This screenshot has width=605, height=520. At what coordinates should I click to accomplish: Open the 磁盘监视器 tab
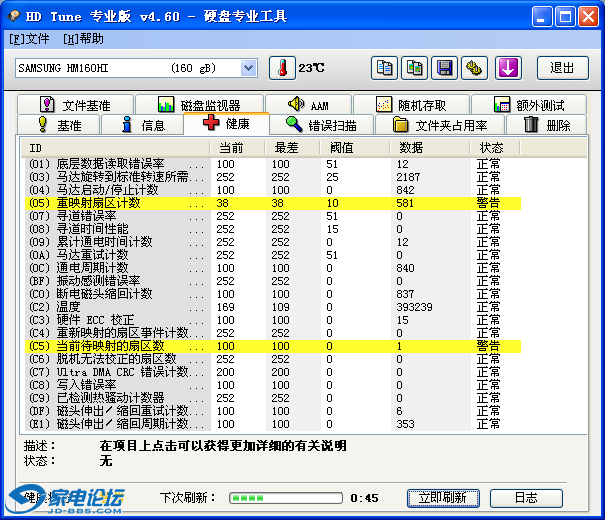[x=198, y=105]
